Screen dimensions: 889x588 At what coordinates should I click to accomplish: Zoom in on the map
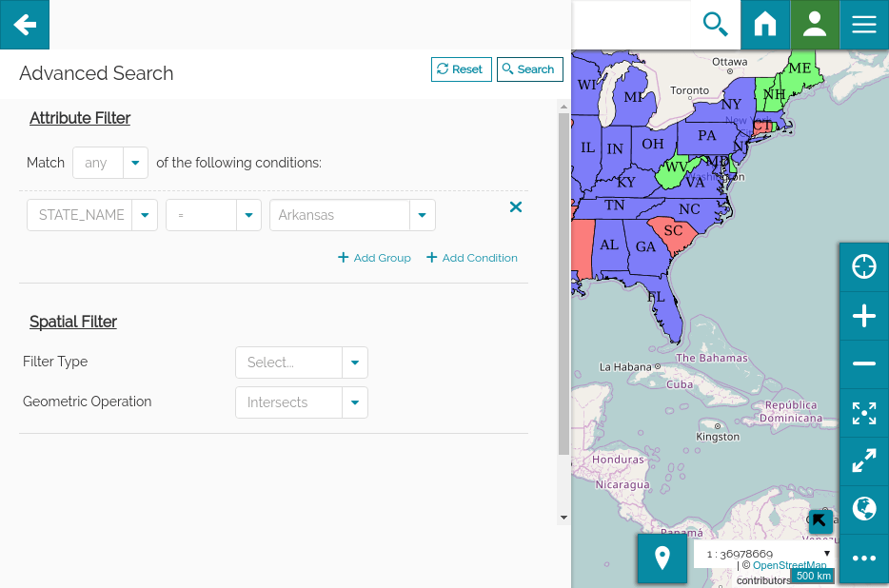(864, 316)
